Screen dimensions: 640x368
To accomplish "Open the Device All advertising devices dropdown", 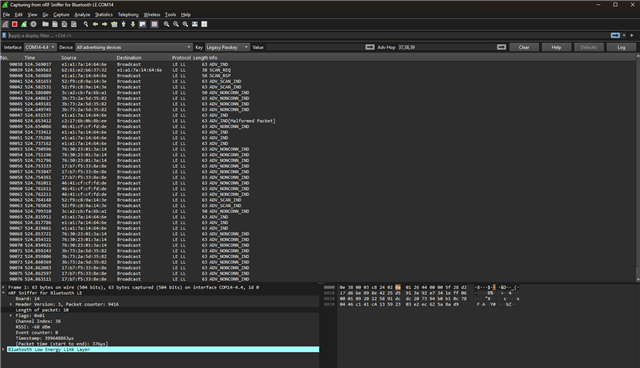I will point(133,47).
